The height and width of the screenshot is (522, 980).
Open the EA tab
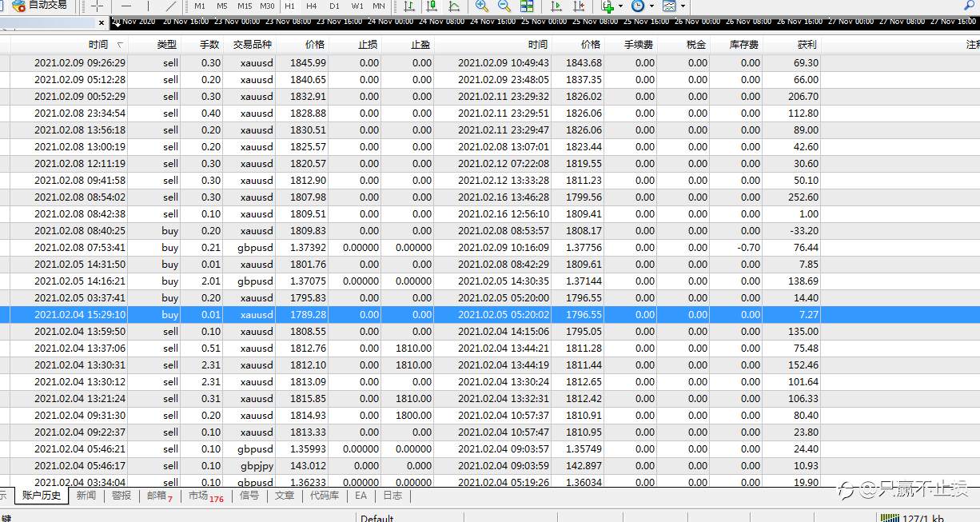pos(361,496)
